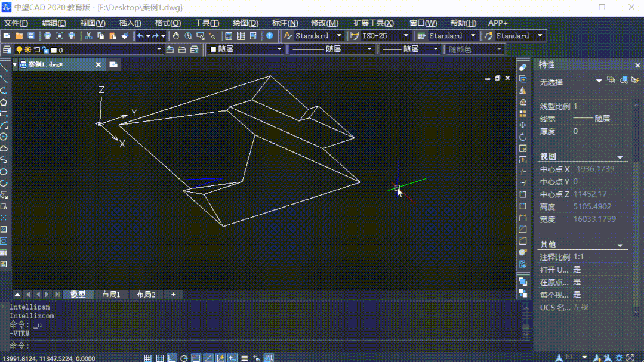Image resolution: width=644 pixels, height=362 pixels.
Task: Toggle polar tracking in status bar
Action: pos(184,358)
